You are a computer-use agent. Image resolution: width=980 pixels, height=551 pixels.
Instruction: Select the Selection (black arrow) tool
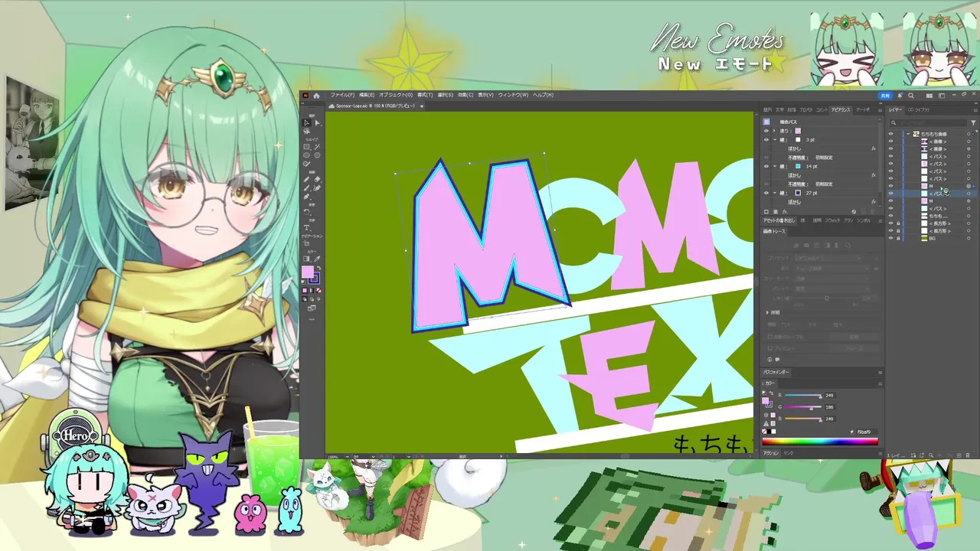(306, 122)
